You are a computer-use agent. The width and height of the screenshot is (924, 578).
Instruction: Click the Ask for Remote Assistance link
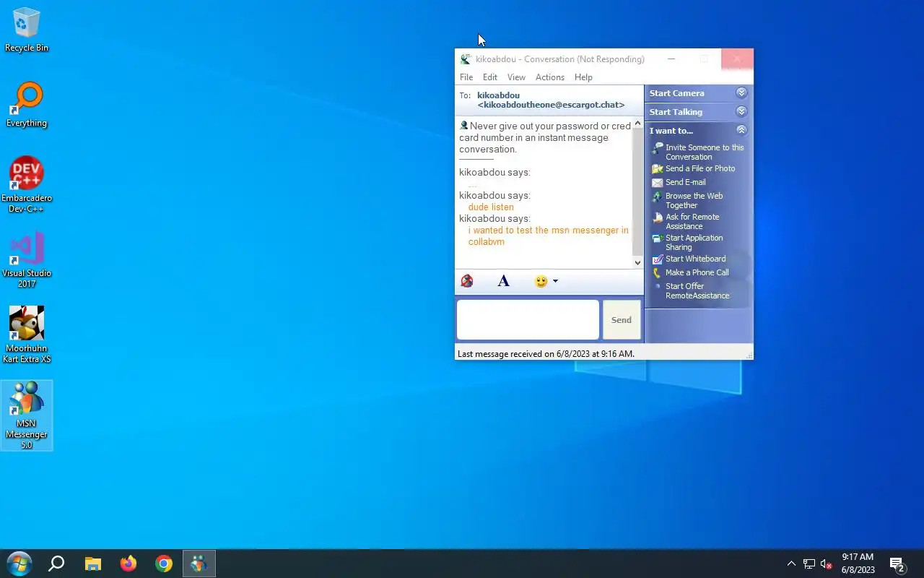point(692,221)
